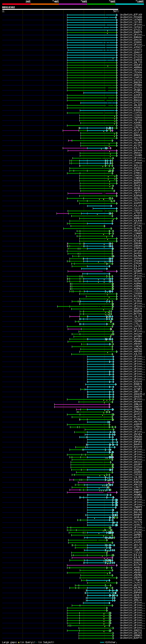Select the UniRef100_B0WYA8 label
Image resolution: width=146 pixels, height=644 pixels.
coord(131,482)
